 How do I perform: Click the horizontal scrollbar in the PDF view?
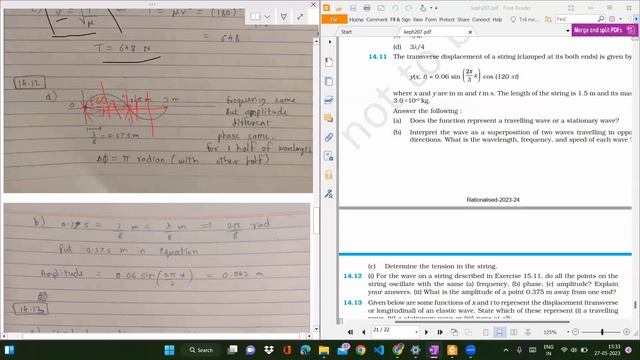click(483, 322)
